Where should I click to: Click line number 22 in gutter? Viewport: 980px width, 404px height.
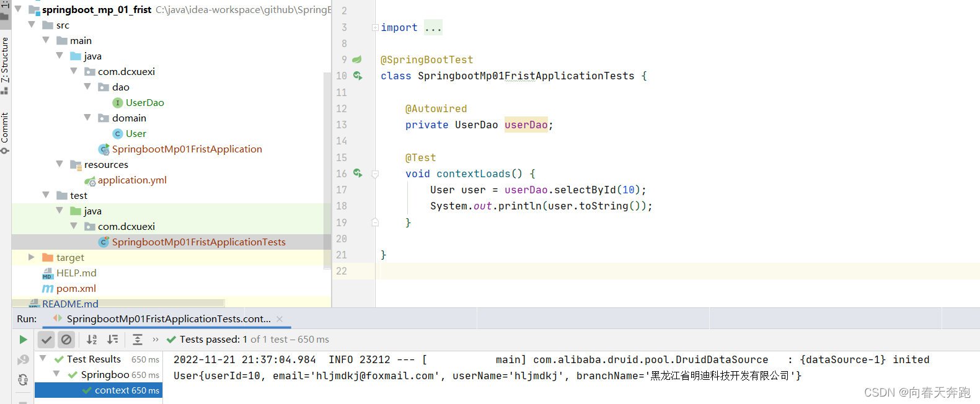(342, 271)
